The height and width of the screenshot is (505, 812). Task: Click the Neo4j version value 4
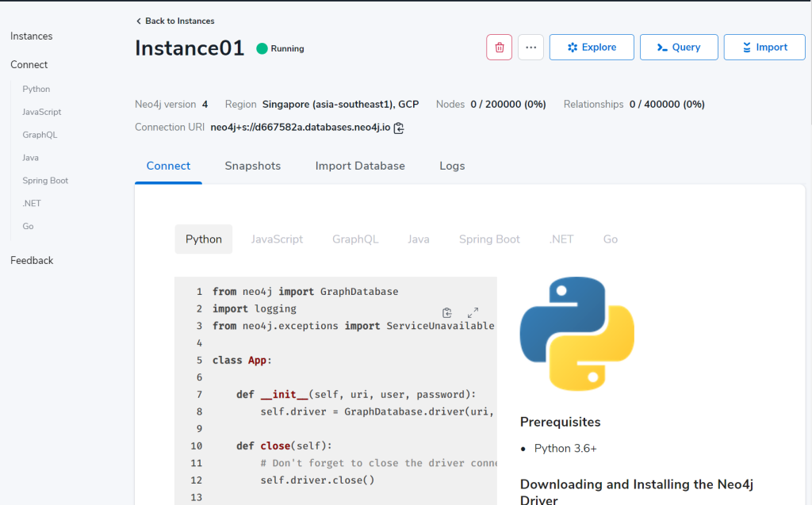(x=205, y=104)
